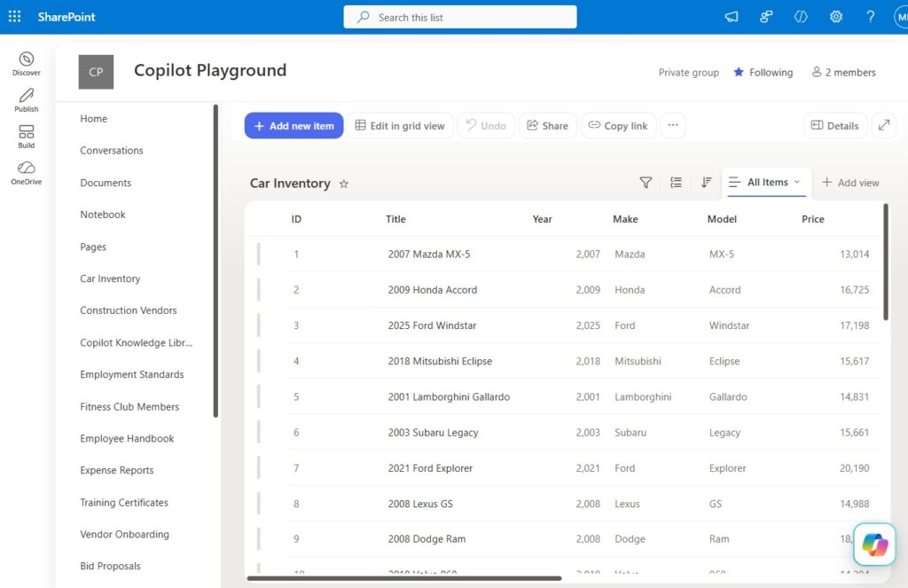
Task: Click the list horizontal scrollbar
Action: (404, 578)
